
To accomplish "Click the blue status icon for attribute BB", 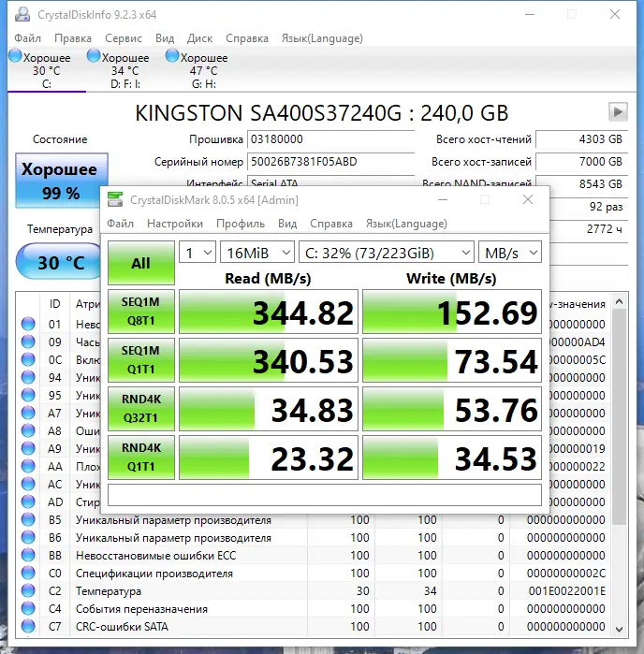I will 28,555.
